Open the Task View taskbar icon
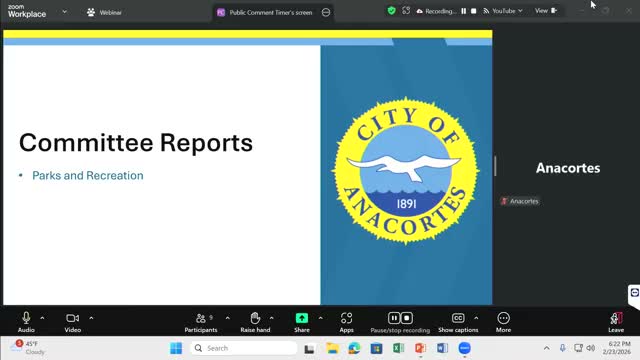The width and height of the screenshot is (640, 360). [x=309, y=349]
